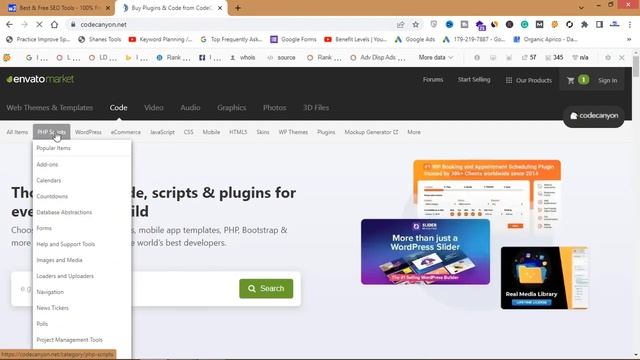Stop loading the page
Viewport: 640px width, 360px height.
click(39, 24)
